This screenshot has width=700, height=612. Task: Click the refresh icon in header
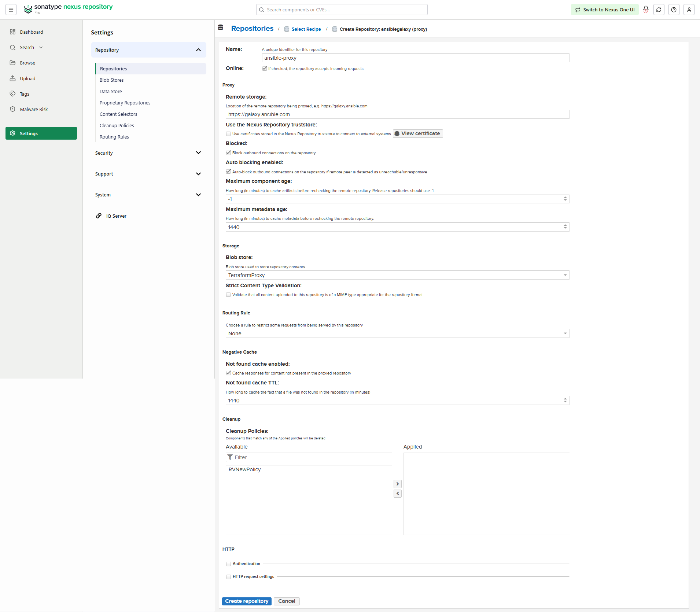coord(659,10)
